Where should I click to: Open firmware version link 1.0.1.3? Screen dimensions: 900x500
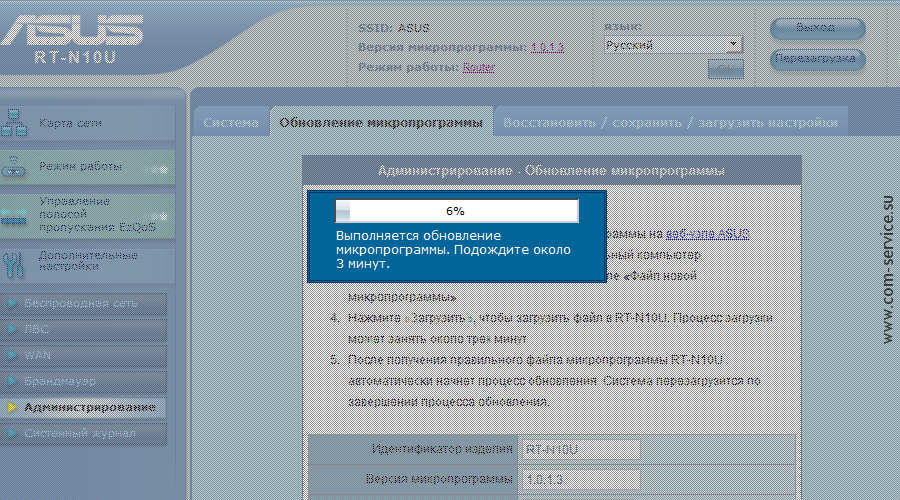click(x=547, y=47)
